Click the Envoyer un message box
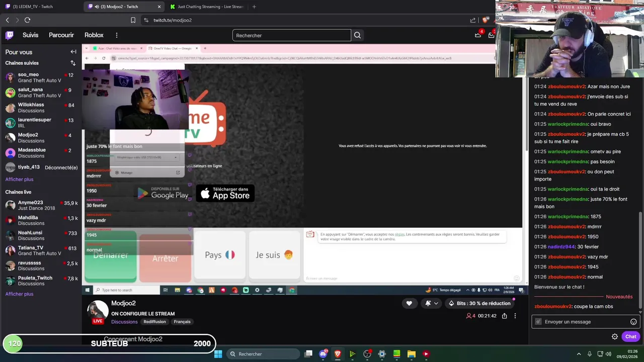 click(585, 322)
